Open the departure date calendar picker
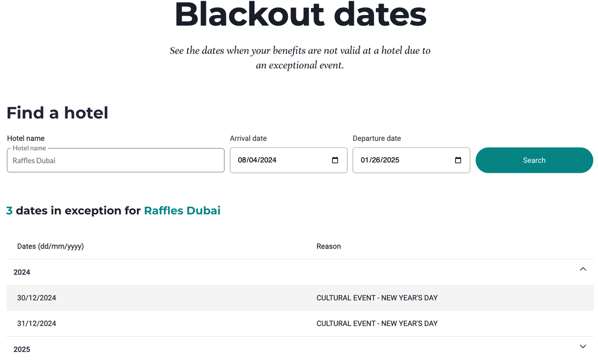The height and width of the screenshot is (364, 598). (x=457, y=160)
